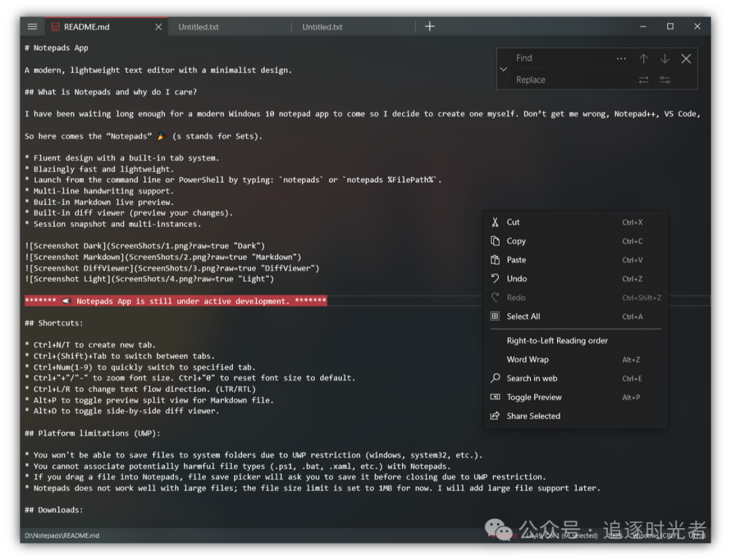Click the replace all icon
Screen dimensions: 731x560
665,80
